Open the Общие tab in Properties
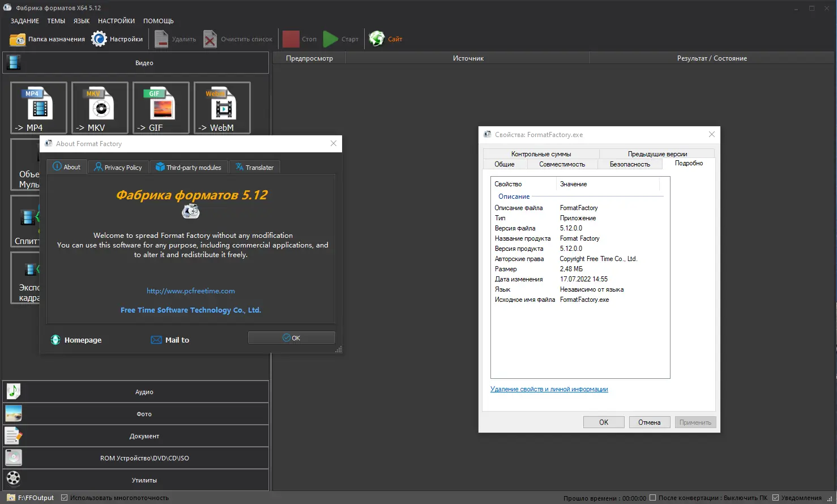This screenshot has height=504, width=837. tap(505, 164)
